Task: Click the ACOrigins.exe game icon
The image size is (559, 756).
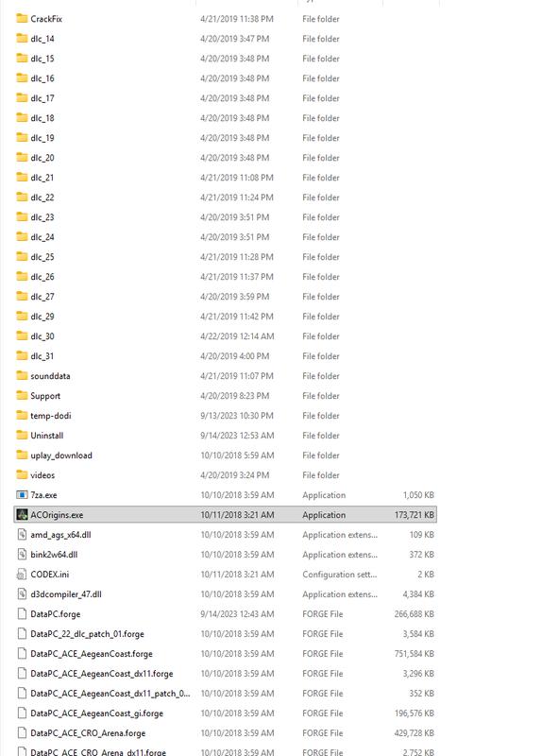Action: click(22, 514)
